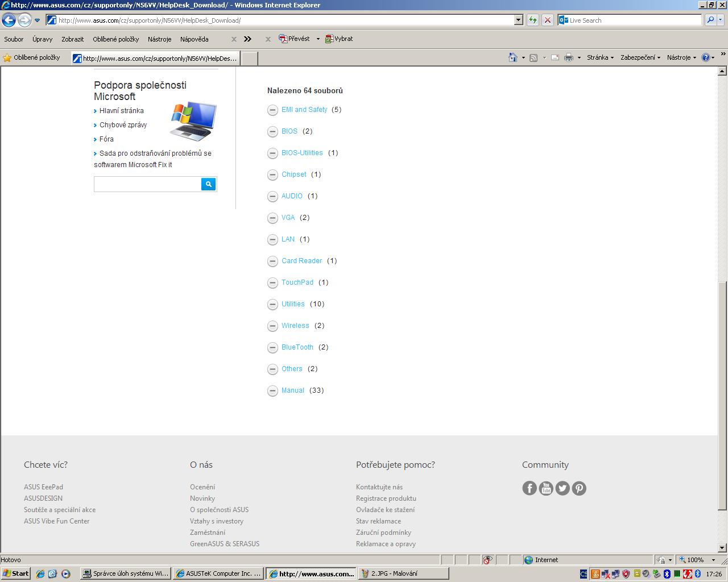Screen dimensions: 728x582
Task: Open the YouTube community icon
Action: [546, 488]
